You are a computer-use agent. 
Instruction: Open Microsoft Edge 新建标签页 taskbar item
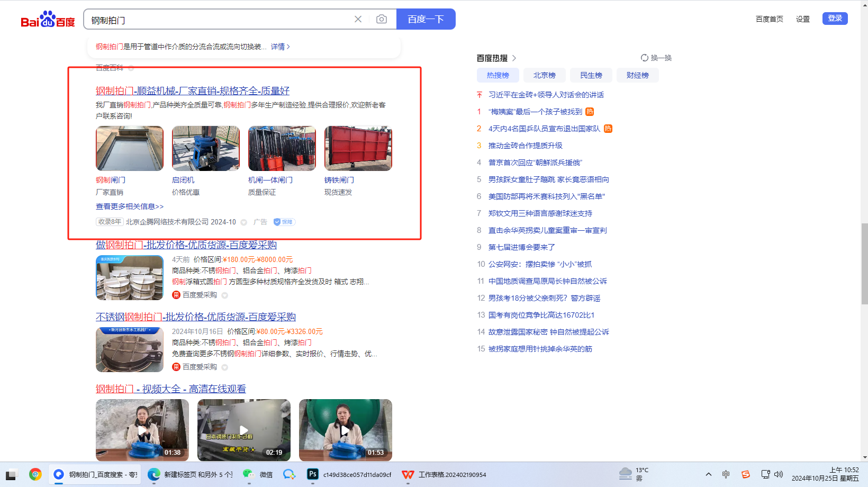click(190, 474)
